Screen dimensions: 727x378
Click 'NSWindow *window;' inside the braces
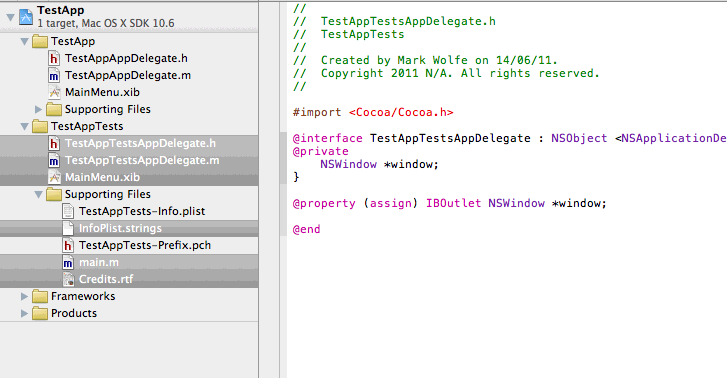[x=379, y=164]
